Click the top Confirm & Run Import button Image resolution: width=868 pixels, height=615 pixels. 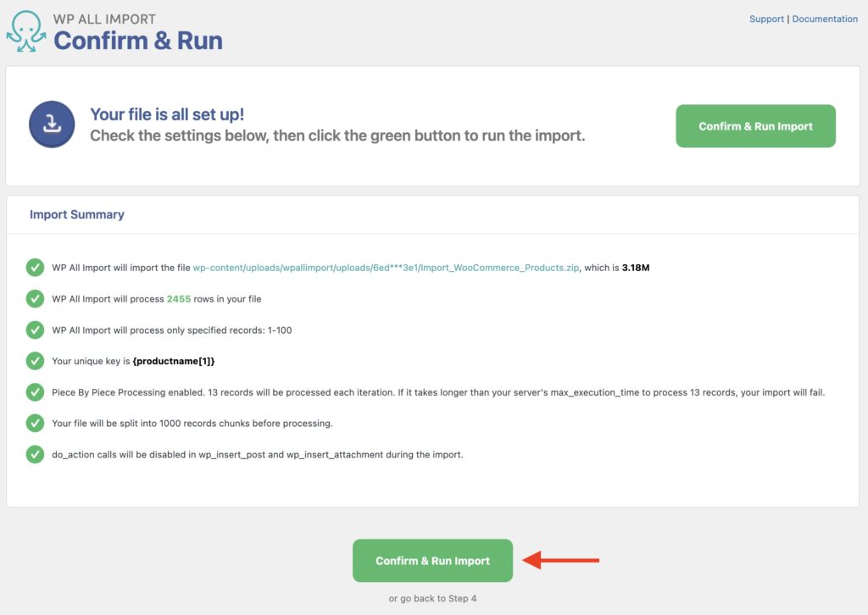(754, 125)
